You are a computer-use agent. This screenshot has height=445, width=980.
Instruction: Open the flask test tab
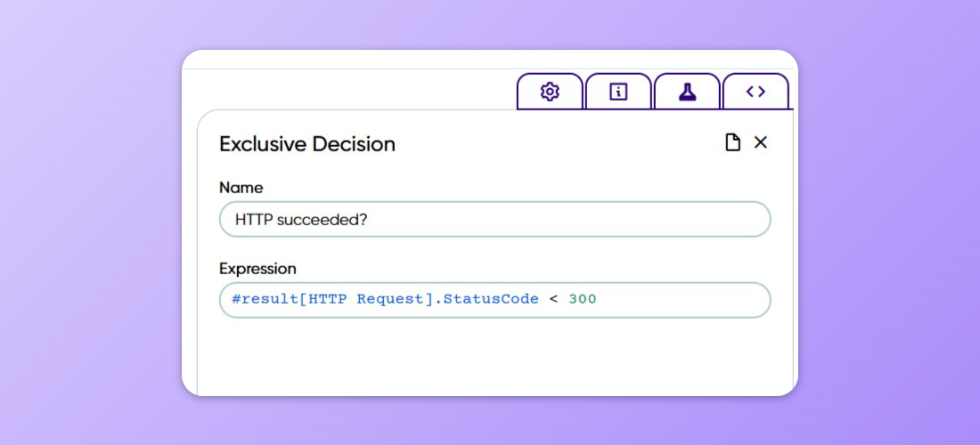[x=687, y=92]
